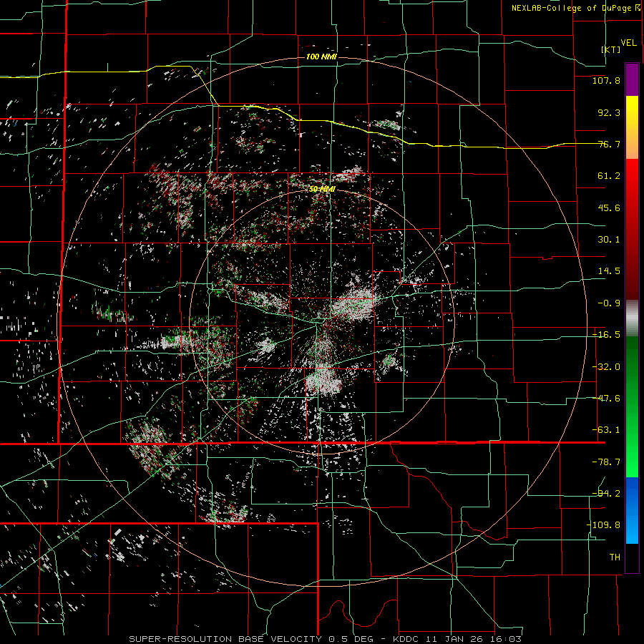
Task: Click the Super-Resolution Base Velocity caption
Action: [326, 639]
